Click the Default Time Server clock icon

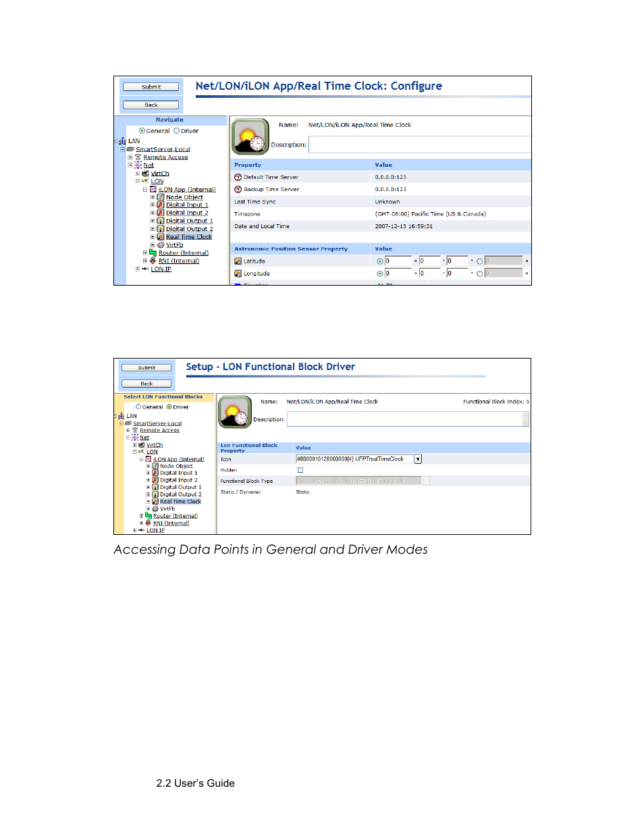point(238,177)
